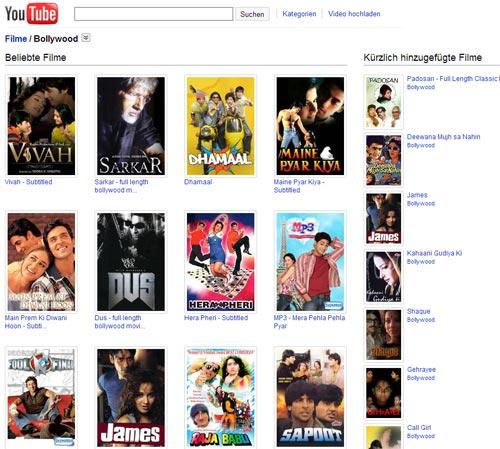Click Padosan - Full Length Classic link
The width and height of the screenshot is (500, 449).
pyautogui.click(x=453, y=79)
